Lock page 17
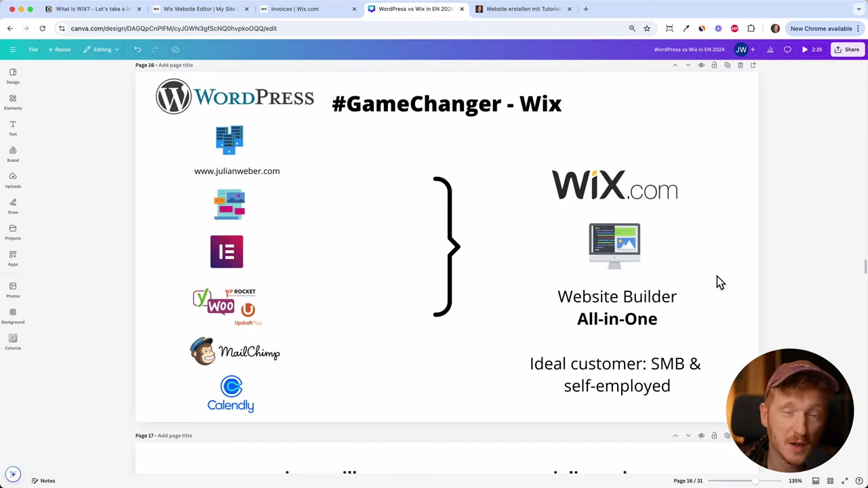Screen dimensions: 868x488 (x=714, y=436)
